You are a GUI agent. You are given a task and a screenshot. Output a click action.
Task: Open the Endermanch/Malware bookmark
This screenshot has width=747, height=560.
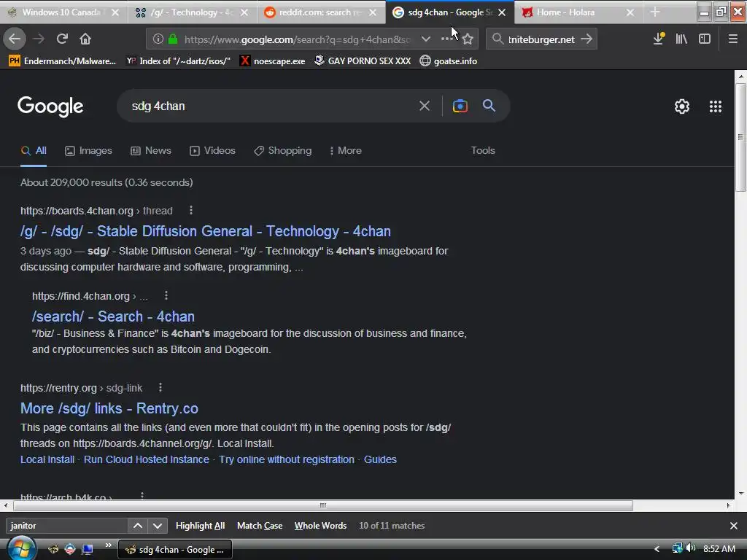63,61
